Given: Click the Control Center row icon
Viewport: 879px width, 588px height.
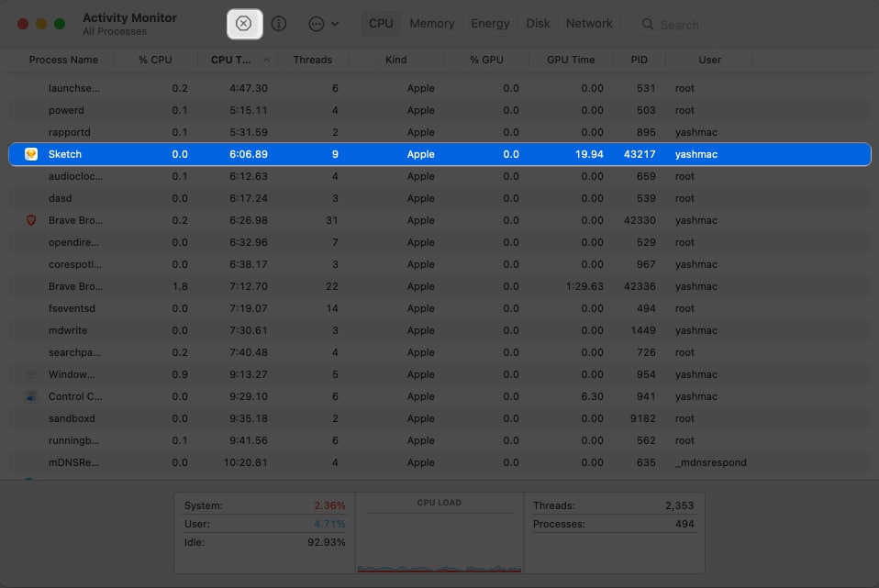Looking at the screenshot, I should (31, 396).
